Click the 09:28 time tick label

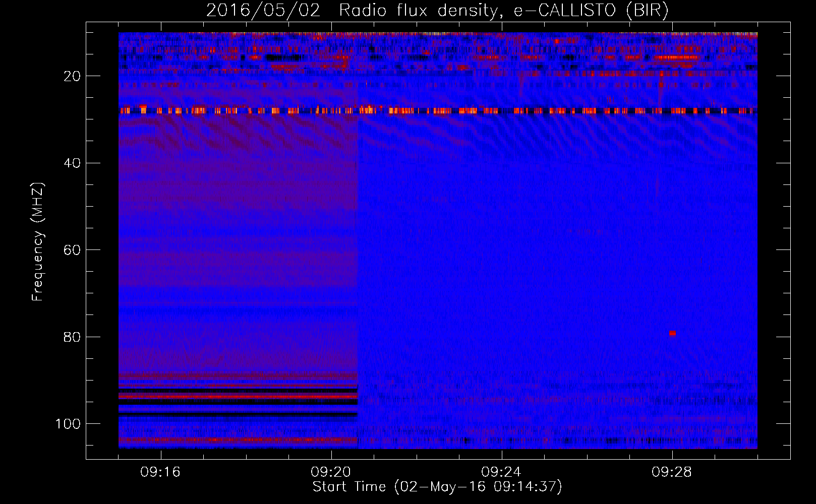click(672, 472)
